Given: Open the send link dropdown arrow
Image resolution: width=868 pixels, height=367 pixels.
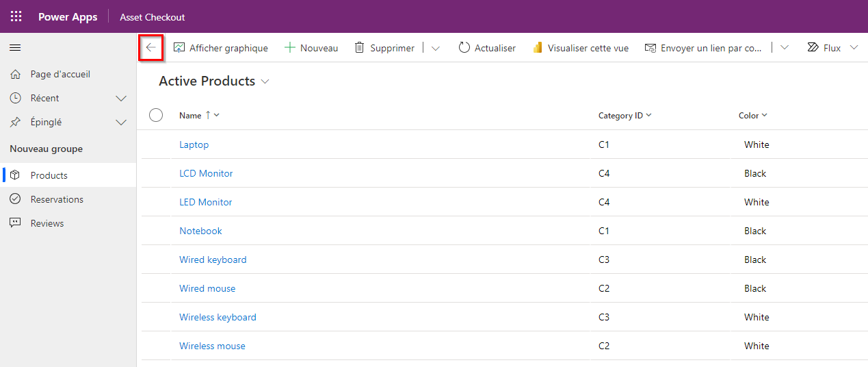Looking at the screenshot, I should (x=785, y=48).
